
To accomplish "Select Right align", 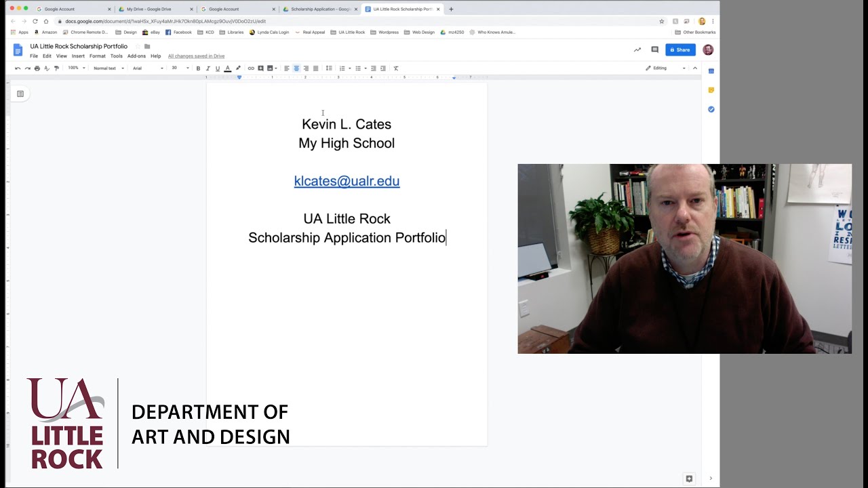I will click(306, 68).
